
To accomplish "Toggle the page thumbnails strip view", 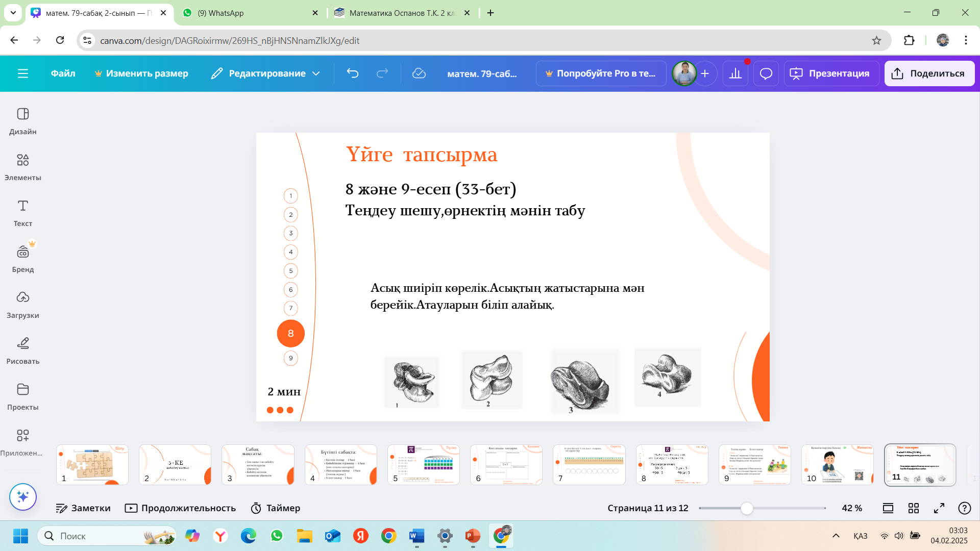I will coord(888,508).
